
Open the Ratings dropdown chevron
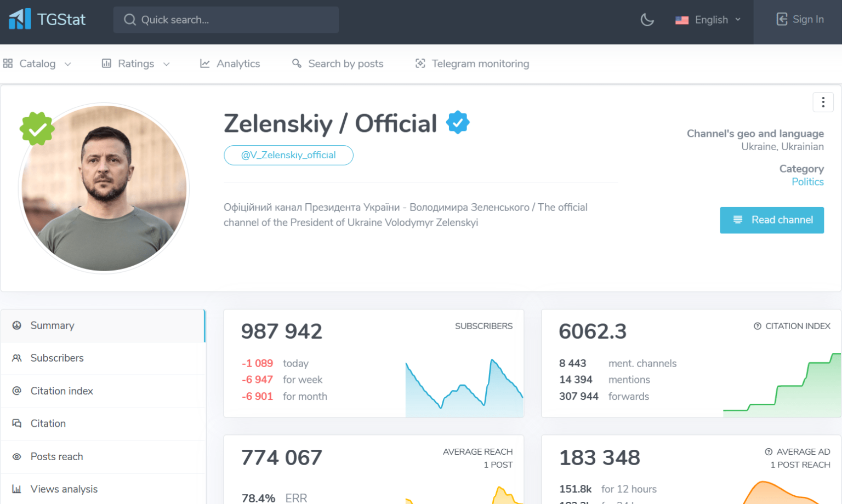tap(166, 64)
